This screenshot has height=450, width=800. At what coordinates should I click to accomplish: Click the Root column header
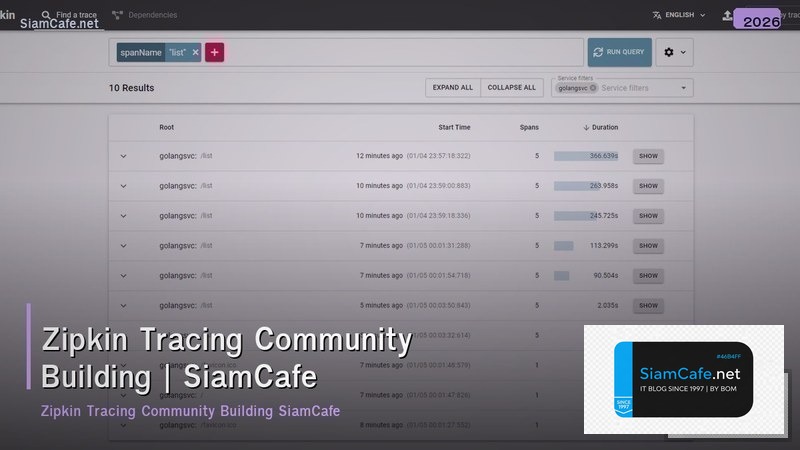click(166, 127)
